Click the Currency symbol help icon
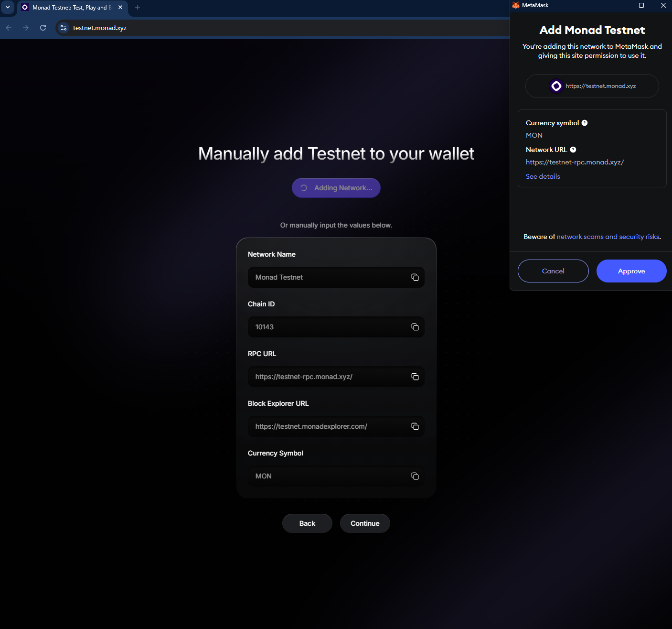This screenshot has width=672, height=629. [584, 123]
